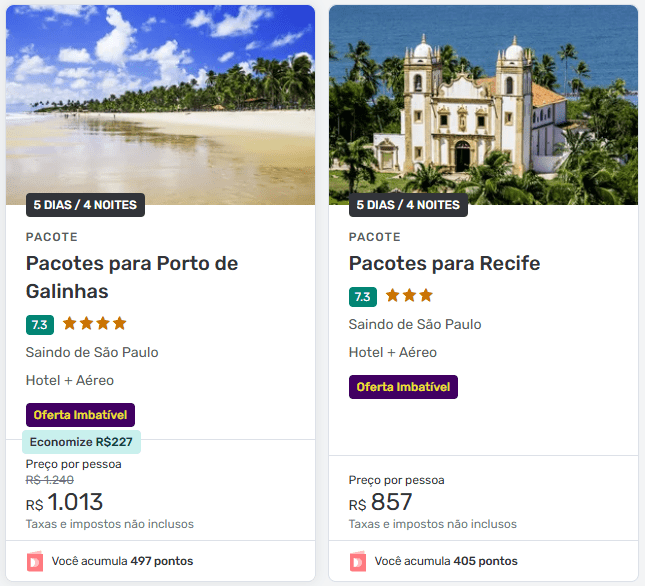Click the crossed-out R$ 1.240 original price
Screen dimensions: 645x586
tap(50, 480)
